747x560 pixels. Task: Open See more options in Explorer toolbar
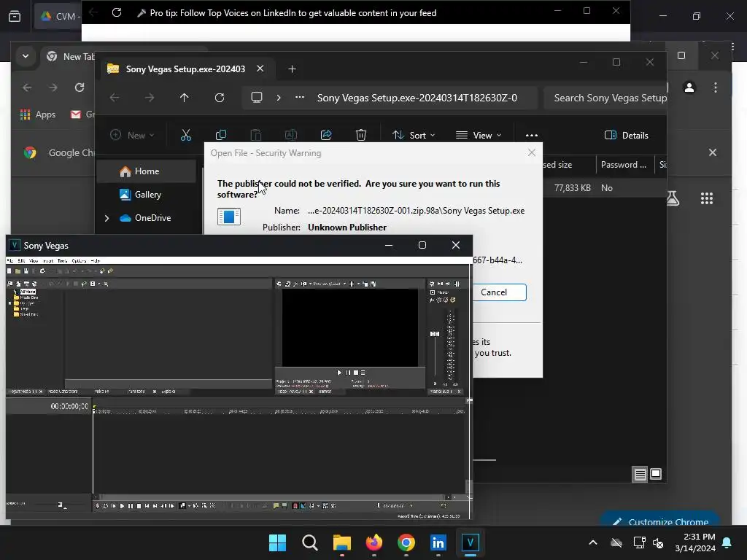tap(532, 135)
